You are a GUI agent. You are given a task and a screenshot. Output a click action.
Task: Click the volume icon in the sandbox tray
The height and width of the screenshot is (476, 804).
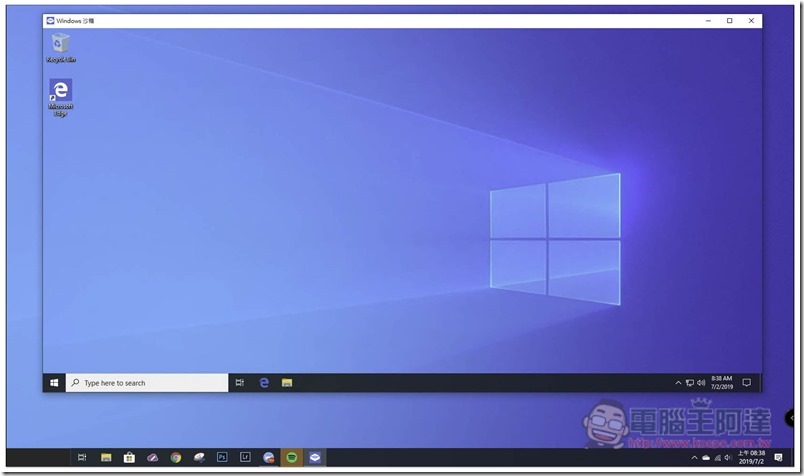(x=701, y=383)
